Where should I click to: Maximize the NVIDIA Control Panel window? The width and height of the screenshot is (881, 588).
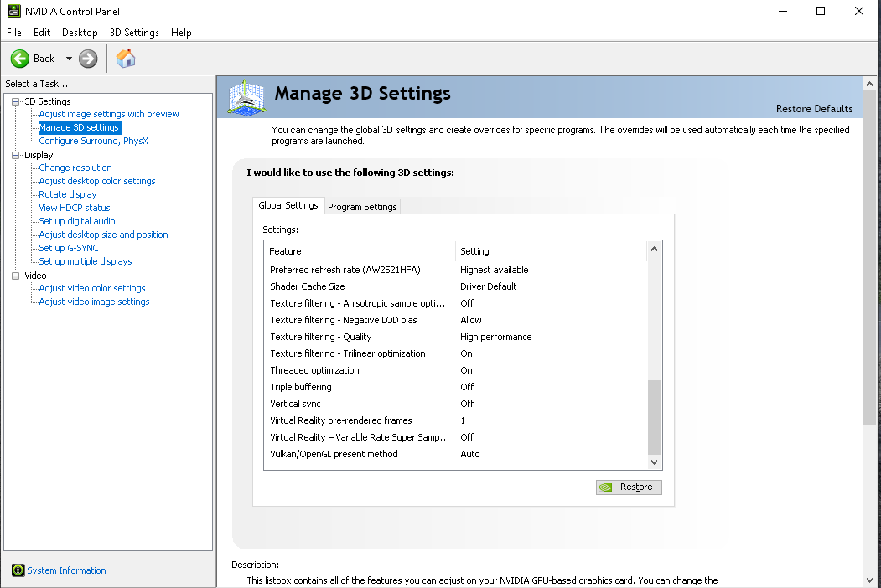click(821, 11)
